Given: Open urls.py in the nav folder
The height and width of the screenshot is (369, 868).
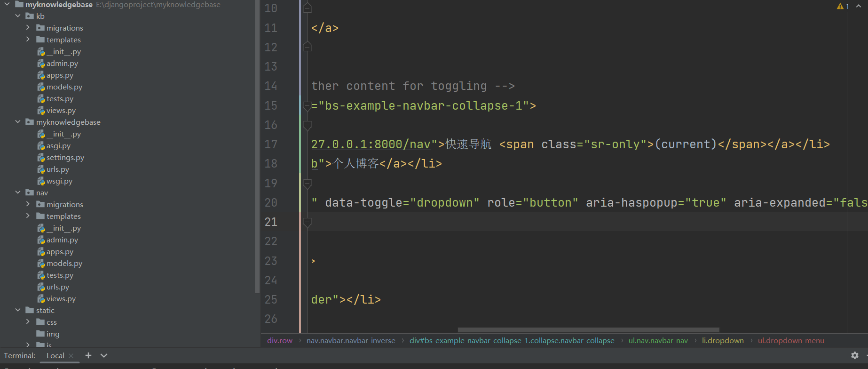Looking at the screenshot, I should pyautogui.click(x=58, y=287).
